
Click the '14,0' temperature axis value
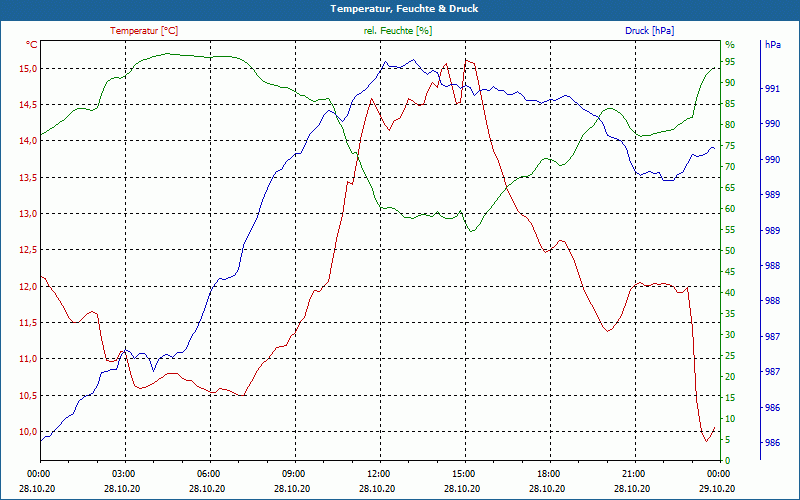pos(29,141)
